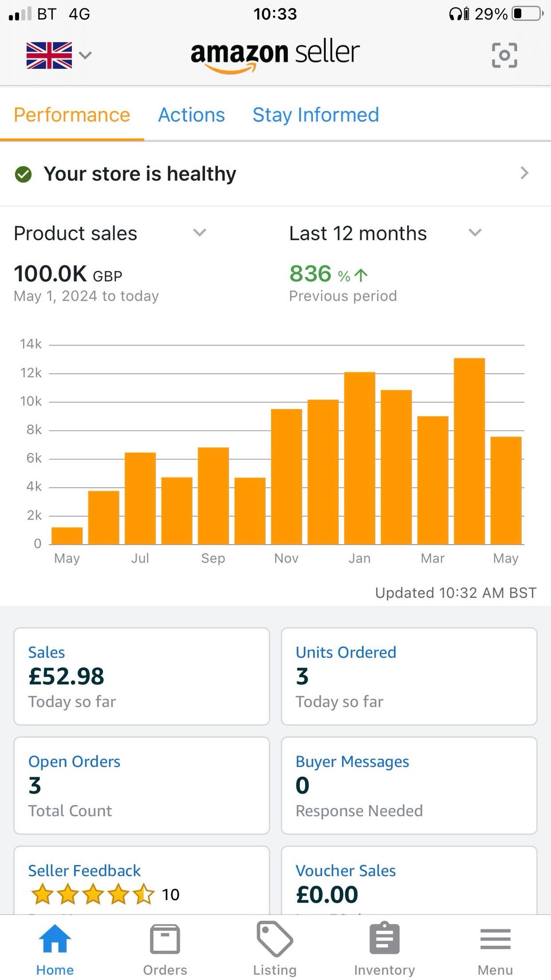Open the Sales today card

[x=142, y=676]
